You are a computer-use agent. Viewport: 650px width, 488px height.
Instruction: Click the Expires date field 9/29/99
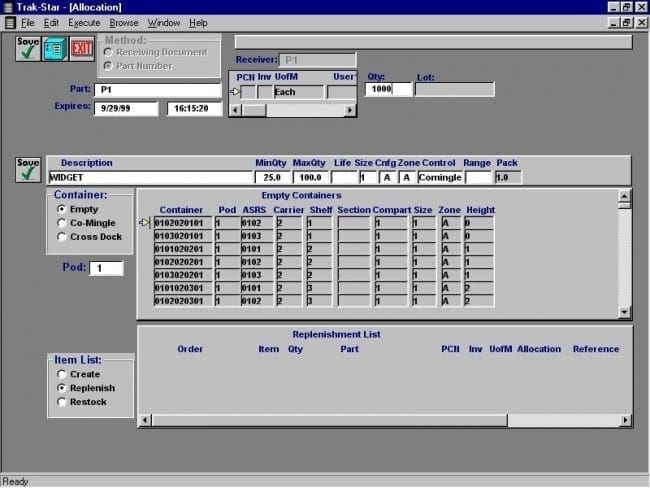point(126,109)
